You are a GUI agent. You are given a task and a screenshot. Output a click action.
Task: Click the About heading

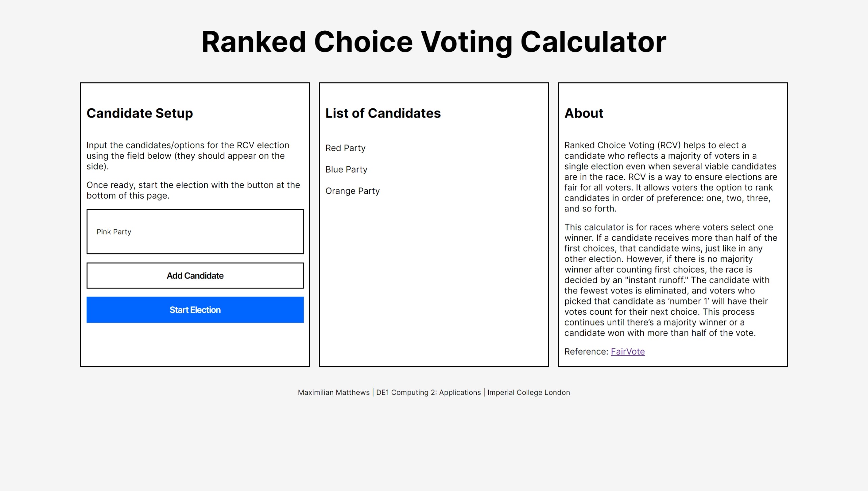click(x=584, y=113)
